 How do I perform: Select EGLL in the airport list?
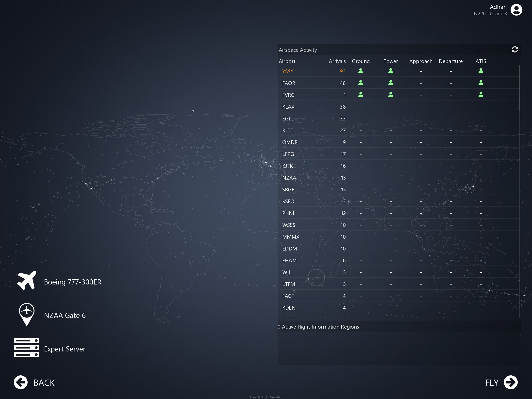click(x=288, y=119)
